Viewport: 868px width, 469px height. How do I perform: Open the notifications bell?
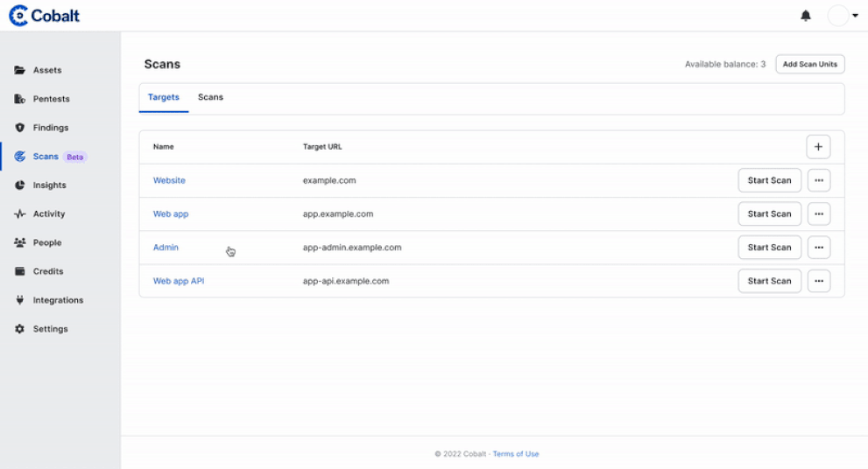point(806,16)
